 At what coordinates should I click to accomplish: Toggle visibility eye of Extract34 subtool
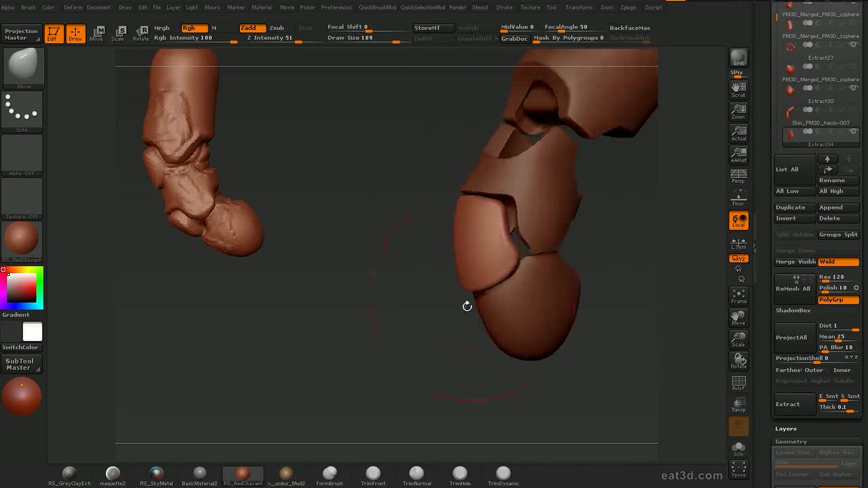(x=853, y=131)
